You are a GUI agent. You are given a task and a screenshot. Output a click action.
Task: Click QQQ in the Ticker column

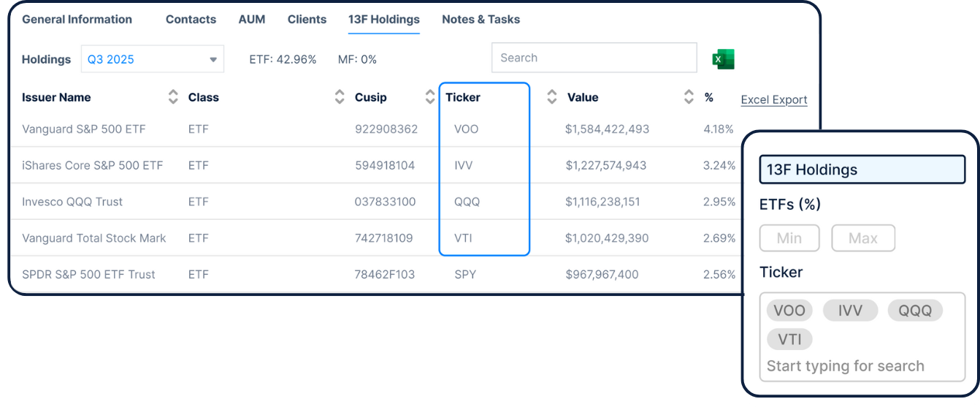coord(467,202)
